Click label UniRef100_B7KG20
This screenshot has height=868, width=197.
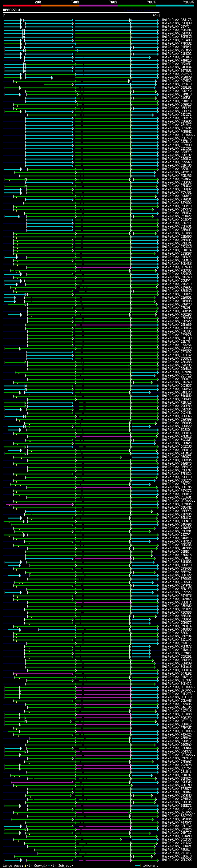pyautogui.click(x=176, y=474)
